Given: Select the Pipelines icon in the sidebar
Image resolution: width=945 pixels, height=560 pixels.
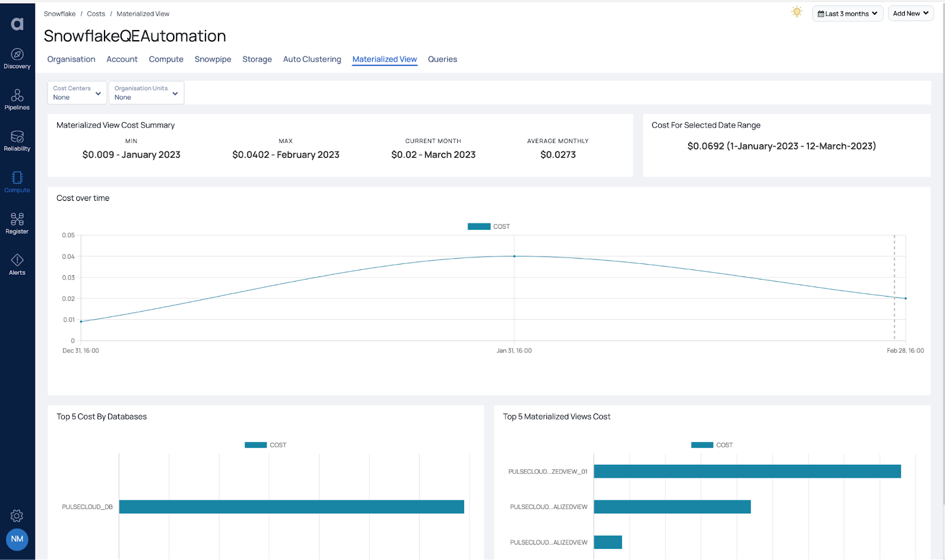Looking at the screenshot, I should (x=17, y=100).
